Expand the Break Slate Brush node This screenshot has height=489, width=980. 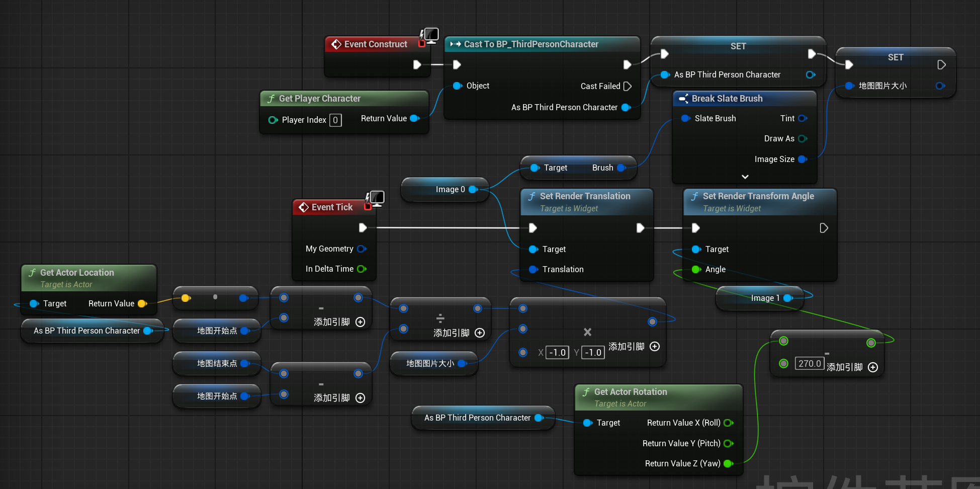pyautogui.click(x=745, y=177)
